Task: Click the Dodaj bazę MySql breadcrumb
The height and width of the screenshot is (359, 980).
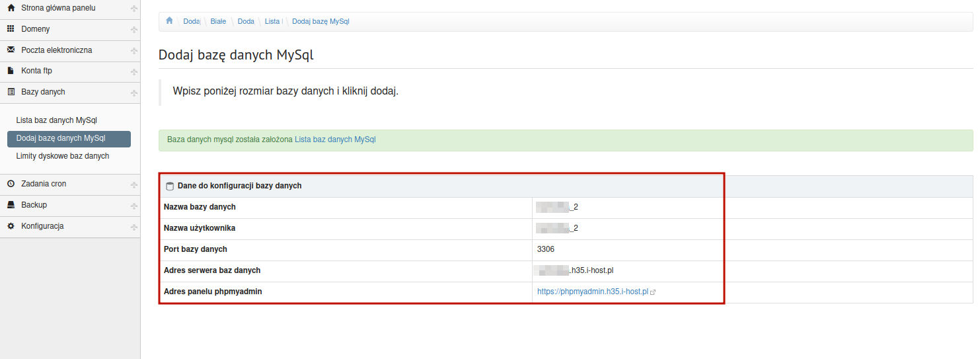Action: [x=320, y=21]
